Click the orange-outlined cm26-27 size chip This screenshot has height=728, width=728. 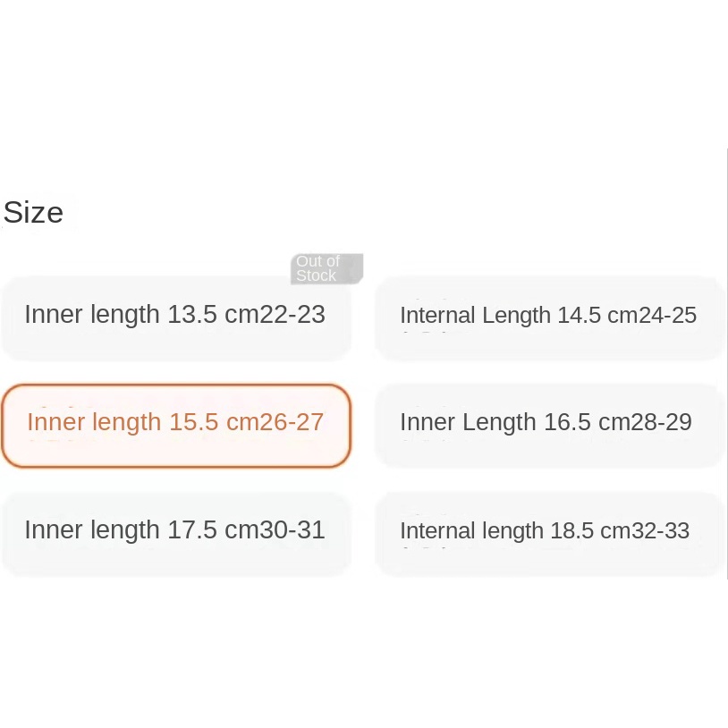coord(175,424)
